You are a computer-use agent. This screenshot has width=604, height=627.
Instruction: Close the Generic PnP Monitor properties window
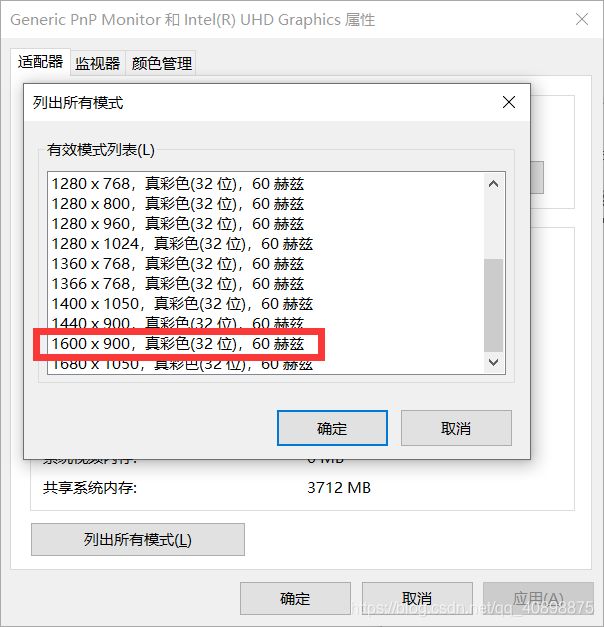pos(582,19)
